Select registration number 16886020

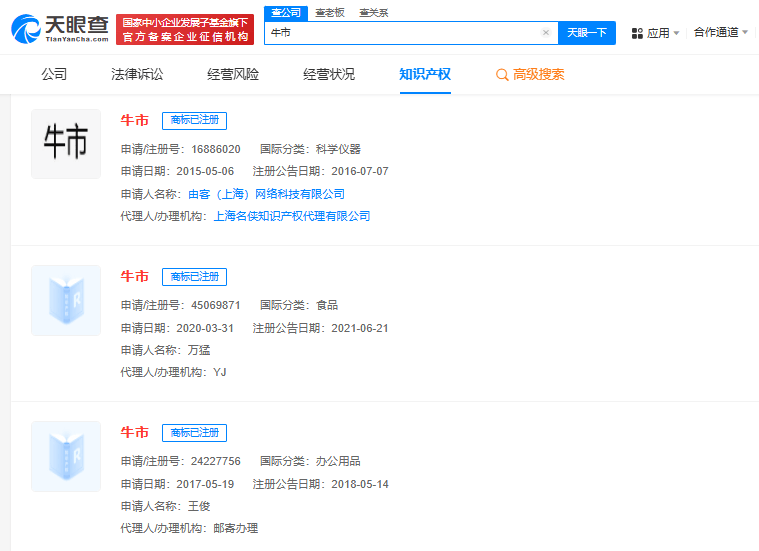coord(216,149)
